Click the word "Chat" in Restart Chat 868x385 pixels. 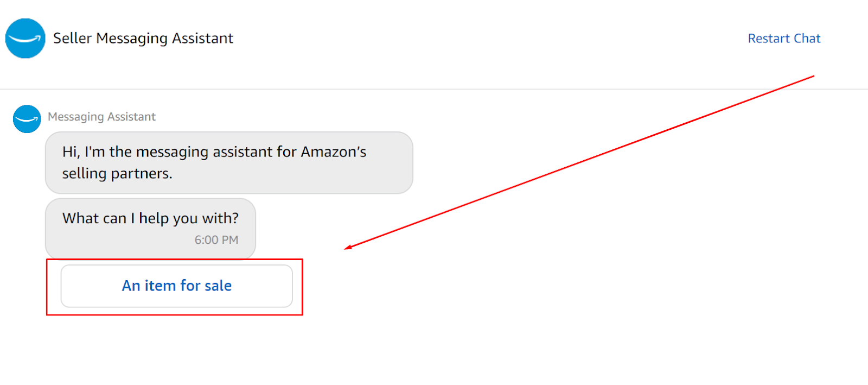point(807,39)
